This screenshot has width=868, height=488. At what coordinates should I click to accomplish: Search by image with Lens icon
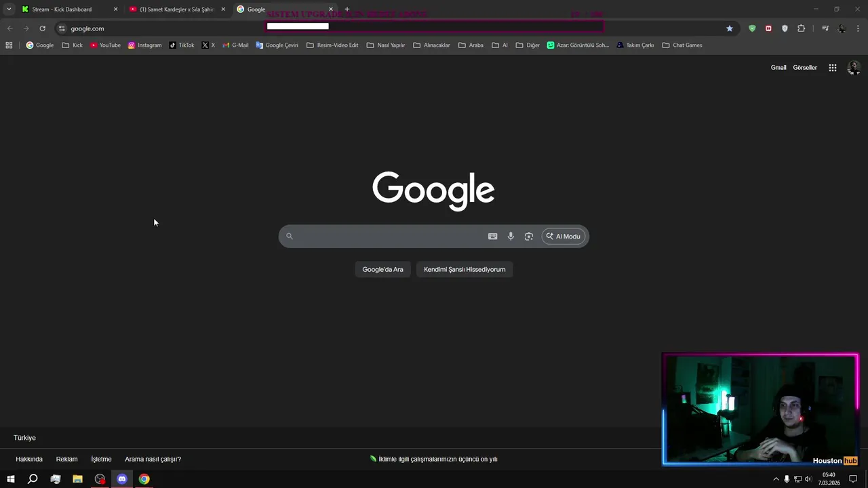tap(529, 237)
